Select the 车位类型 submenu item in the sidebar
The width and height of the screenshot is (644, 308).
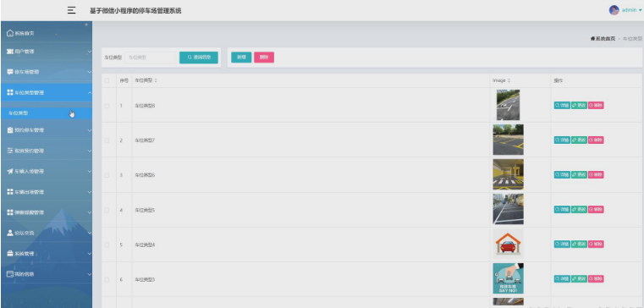click(x=47, y=113)
